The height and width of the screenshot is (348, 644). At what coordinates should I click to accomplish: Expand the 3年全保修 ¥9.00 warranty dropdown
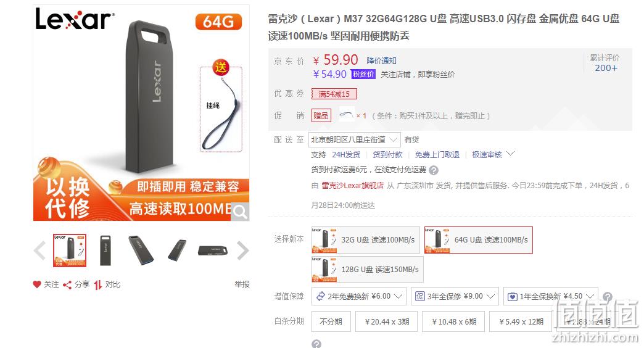click(455, 296)
